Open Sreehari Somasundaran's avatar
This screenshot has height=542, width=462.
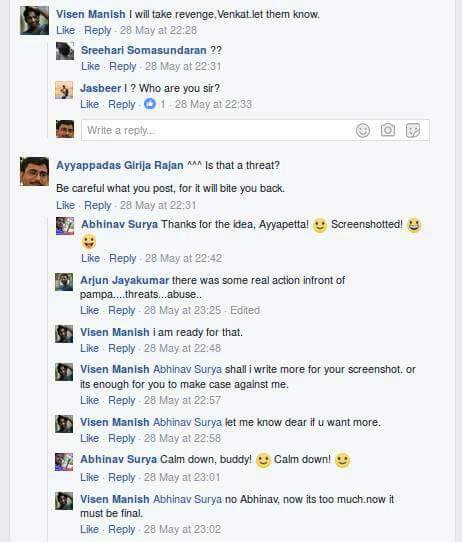pyautogui.click(x=65, y=51)
